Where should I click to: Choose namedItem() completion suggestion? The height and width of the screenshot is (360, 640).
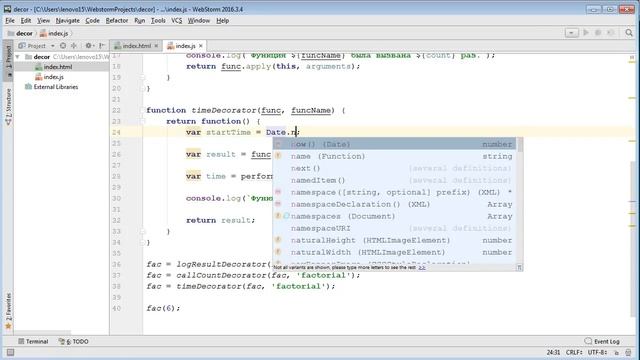(x=394, y=180)
